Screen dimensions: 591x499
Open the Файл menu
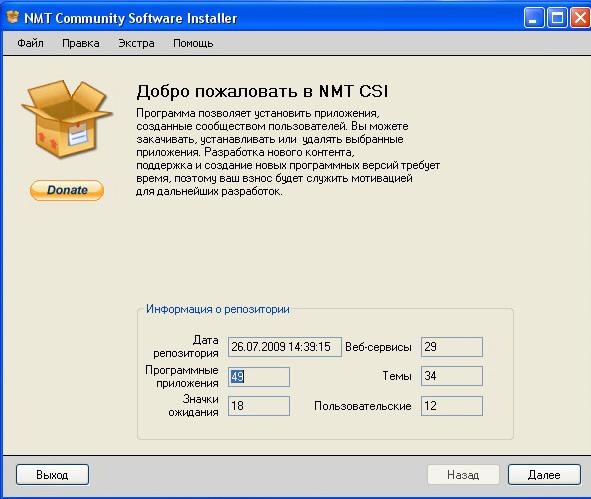pos(30,43)
